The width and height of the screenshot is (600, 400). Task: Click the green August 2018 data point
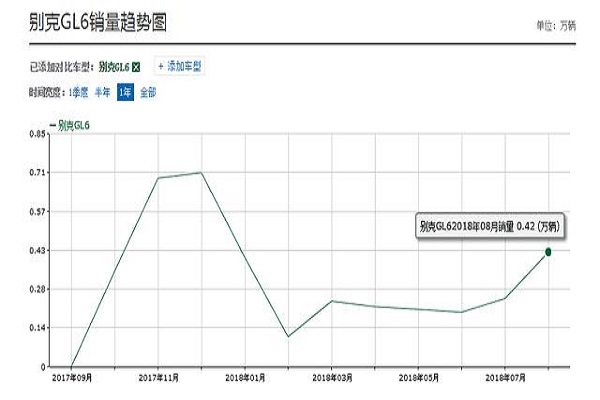tap(548, 252)
